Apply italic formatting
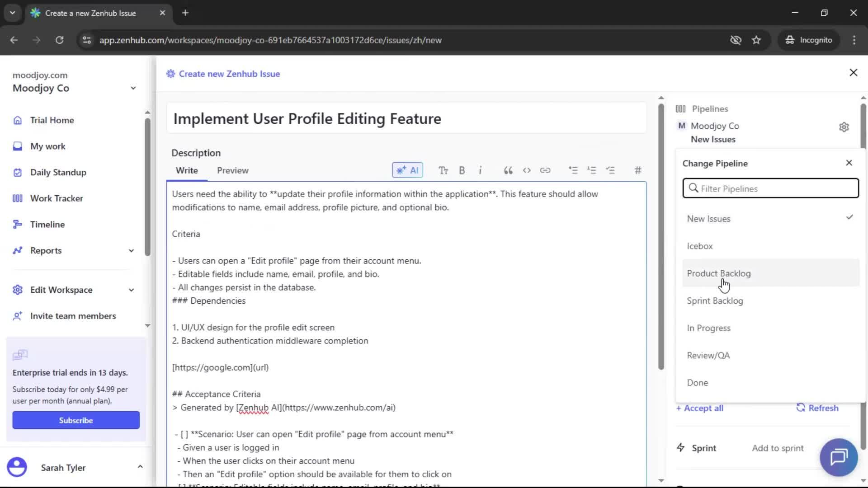 (x=481, y=170)
